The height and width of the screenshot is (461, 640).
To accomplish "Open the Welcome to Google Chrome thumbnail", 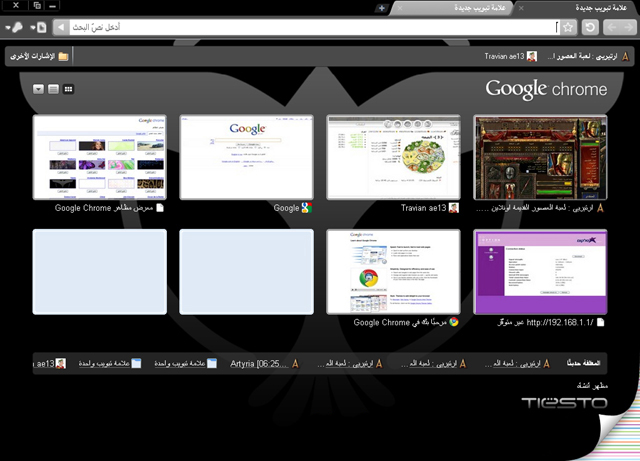I will [x=393, y=272].
